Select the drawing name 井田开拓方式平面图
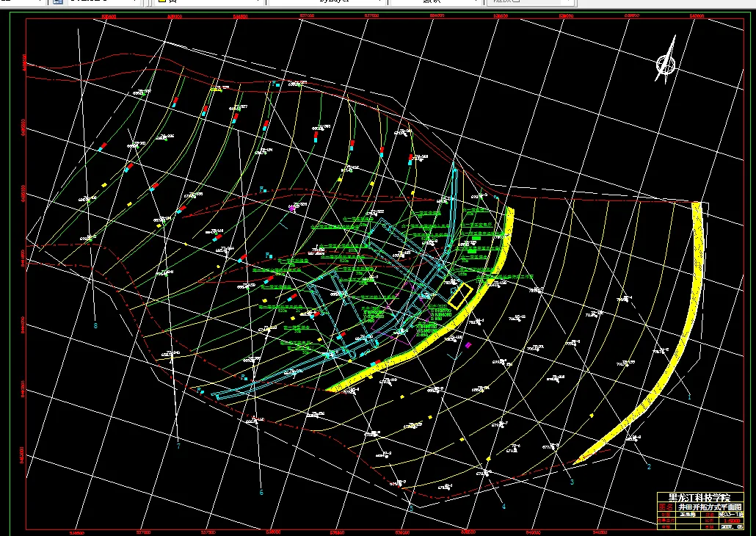Image resolution: width=756 pixels, height=536 pixels. pos(710,507)
